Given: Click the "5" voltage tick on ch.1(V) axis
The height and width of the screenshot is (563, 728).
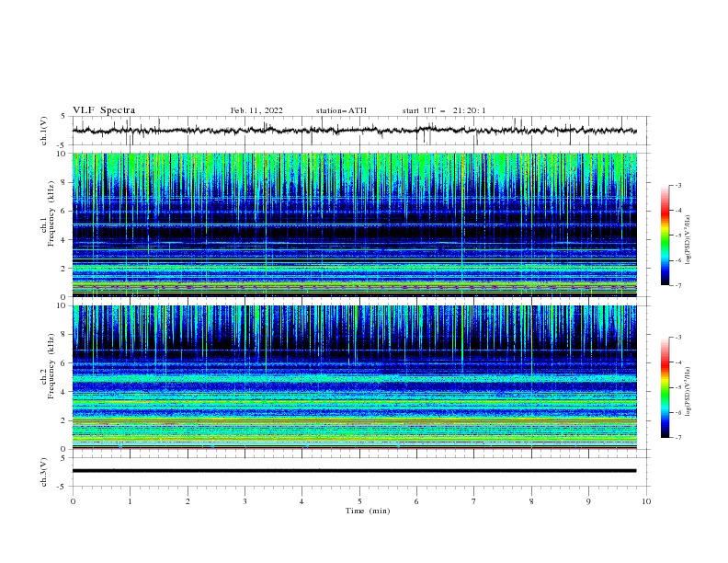Looking at the screenshot, I should [63, 117].
